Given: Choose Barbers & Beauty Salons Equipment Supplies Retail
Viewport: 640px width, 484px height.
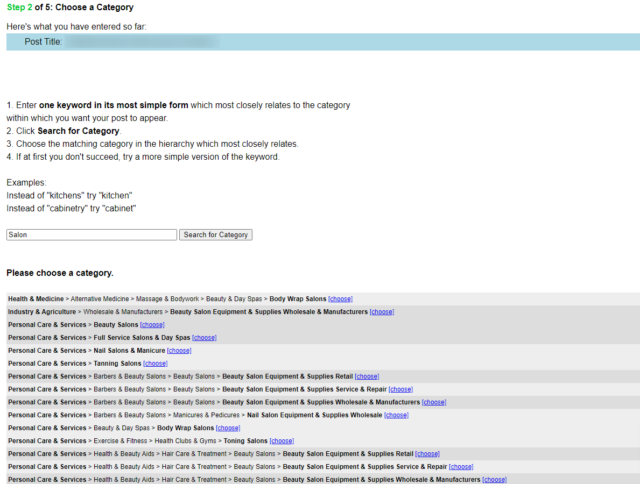Looking at the screenshot, I should click(367, 377).
